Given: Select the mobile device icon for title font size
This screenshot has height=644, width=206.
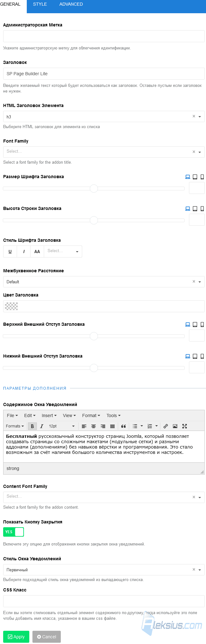Looking at the screenshot, I should coord(202,177).
